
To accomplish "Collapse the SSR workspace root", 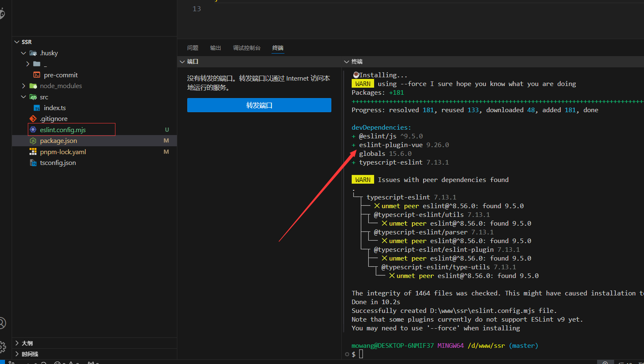I will pos(17,42).
